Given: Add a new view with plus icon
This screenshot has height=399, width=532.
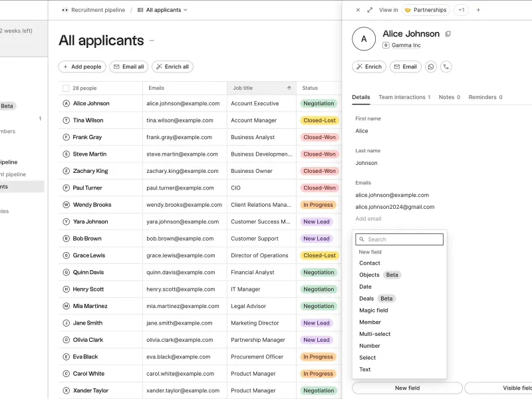Looking at the screenshot, I should pyautogui.click(x=478, y=10).
